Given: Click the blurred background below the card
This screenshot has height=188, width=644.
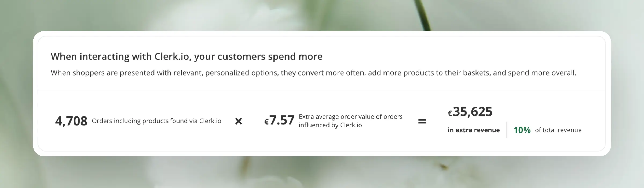Looking at the screenshot, I should [322, 173].
